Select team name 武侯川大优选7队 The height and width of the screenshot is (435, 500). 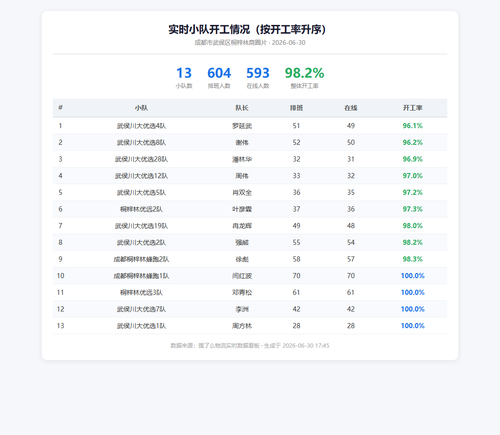click(141, 309)
